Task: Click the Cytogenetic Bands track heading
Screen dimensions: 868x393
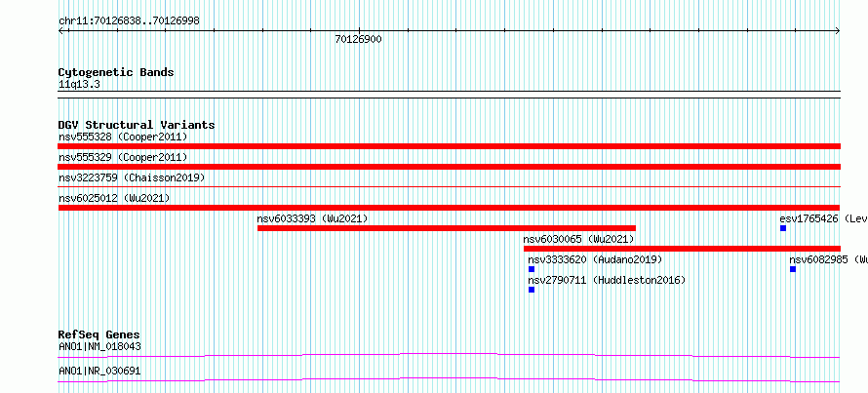Action: pos(116,72)
